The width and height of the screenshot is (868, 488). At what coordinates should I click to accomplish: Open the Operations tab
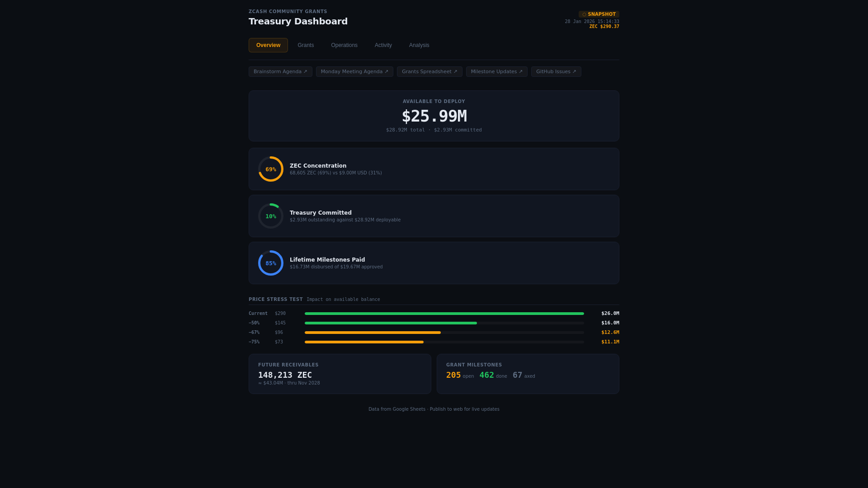[344, 45]
